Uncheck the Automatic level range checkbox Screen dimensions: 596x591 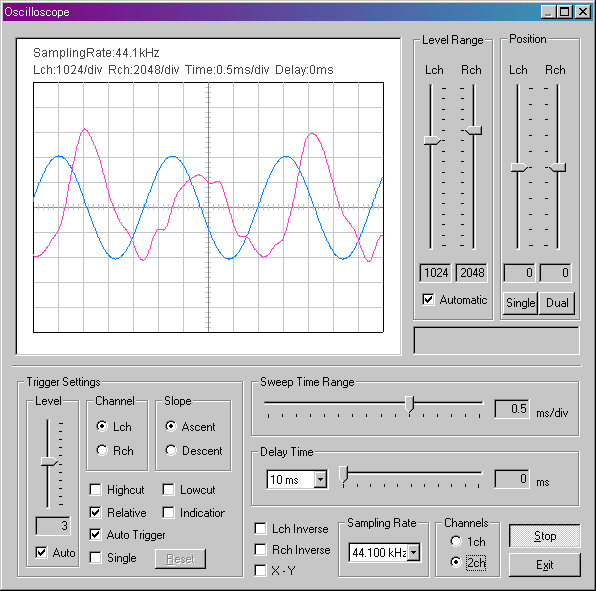pyautogui.click(x=428, y=299)
